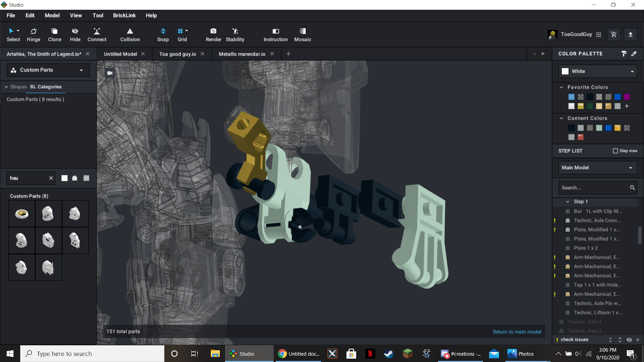Screen dimensions: 644x362
Task: Toggle the Collision check
Action: pos(130,35)
